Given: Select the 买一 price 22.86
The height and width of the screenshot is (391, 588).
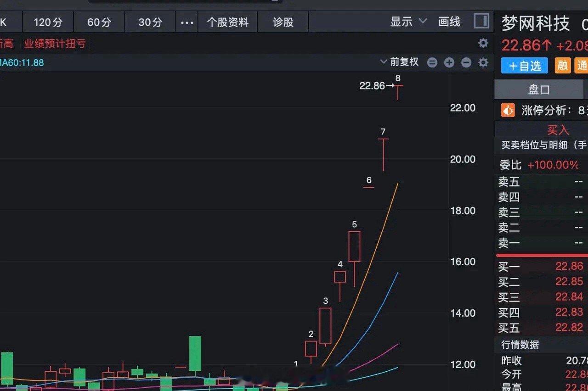Looking at the screenshot, I should [x=569, y=266].
